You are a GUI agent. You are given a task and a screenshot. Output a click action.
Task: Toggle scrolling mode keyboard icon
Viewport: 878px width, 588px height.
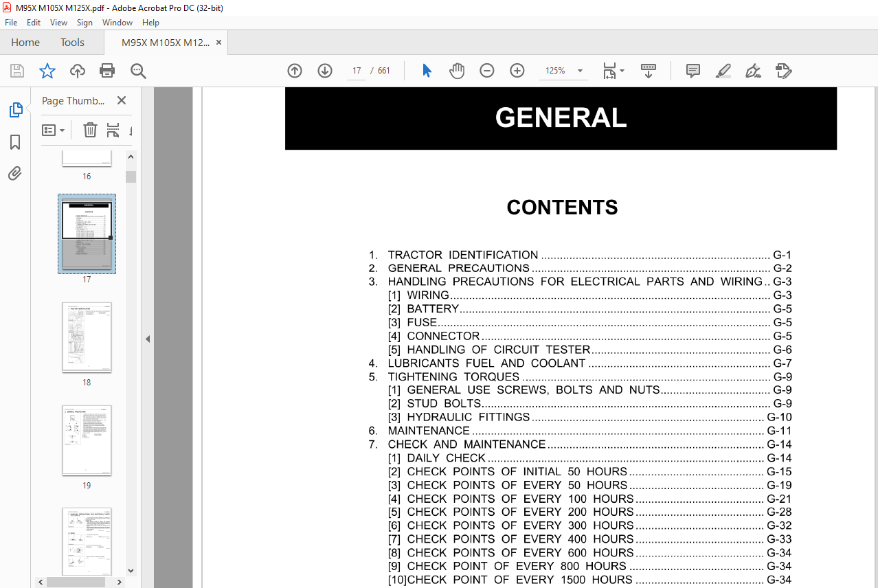649,71
